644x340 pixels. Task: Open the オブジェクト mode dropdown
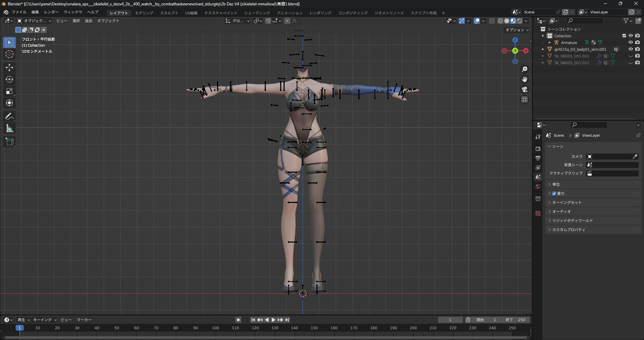(x=34, y=21)
